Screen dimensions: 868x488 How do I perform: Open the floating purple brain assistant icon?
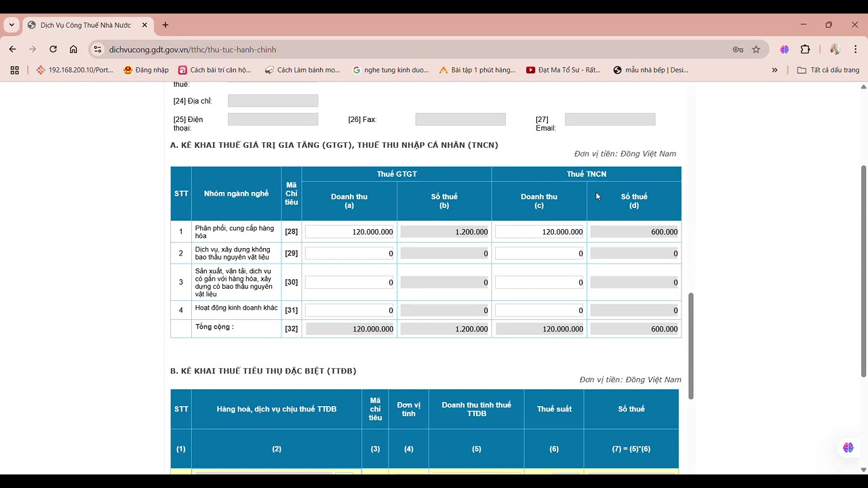click(848, 448)
